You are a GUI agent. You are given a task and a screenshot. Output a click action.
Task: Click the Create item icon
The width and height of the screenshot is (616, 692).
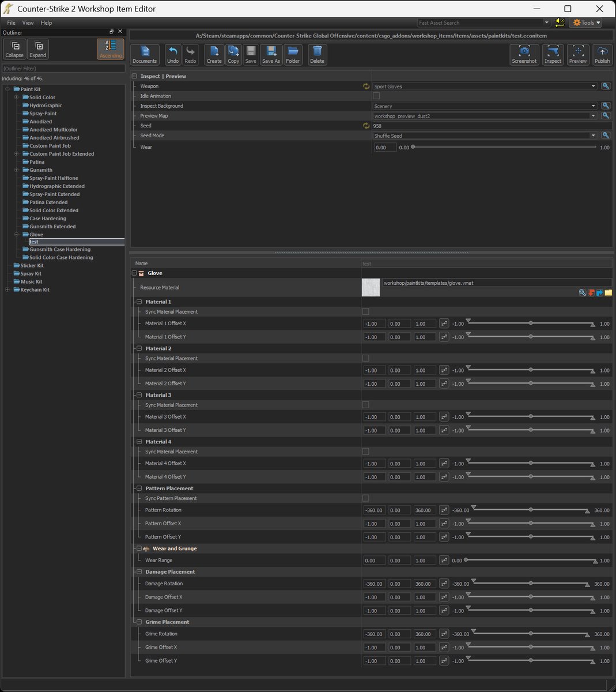pos(214,55)
